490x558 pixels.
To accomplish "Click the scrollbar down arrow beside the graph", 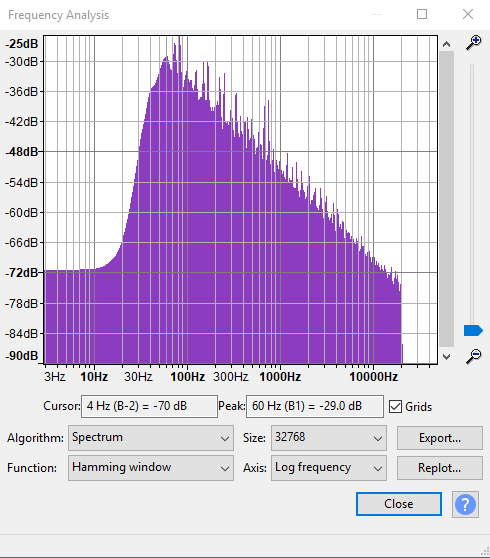I will coord(446,357).
